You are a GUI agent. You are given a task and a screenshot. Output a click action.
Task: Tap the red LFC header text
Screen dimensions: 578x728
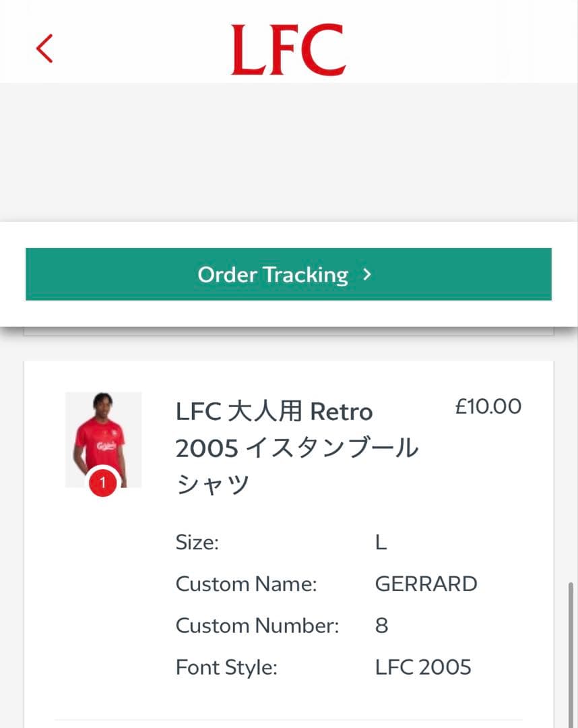[x=288, y=49]
